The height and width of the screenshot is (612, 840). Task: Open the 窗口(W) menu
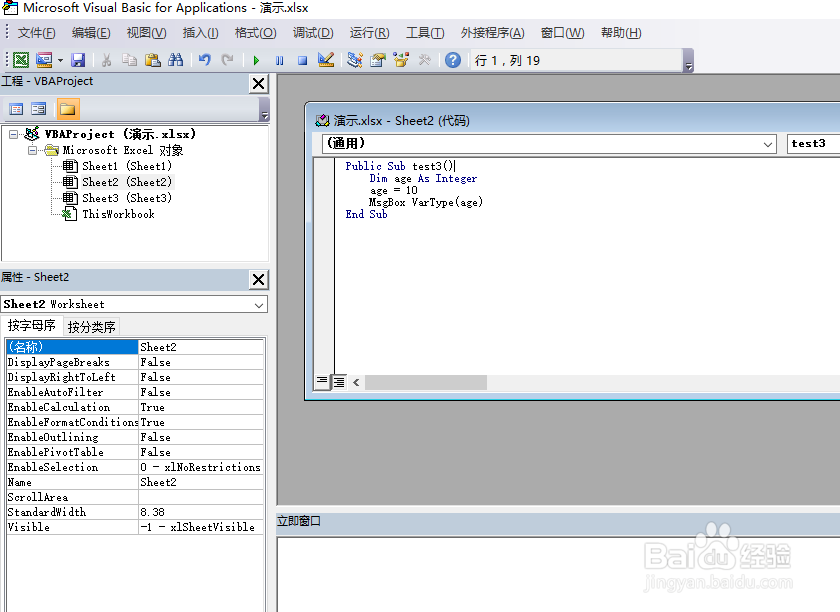(562, 33)
